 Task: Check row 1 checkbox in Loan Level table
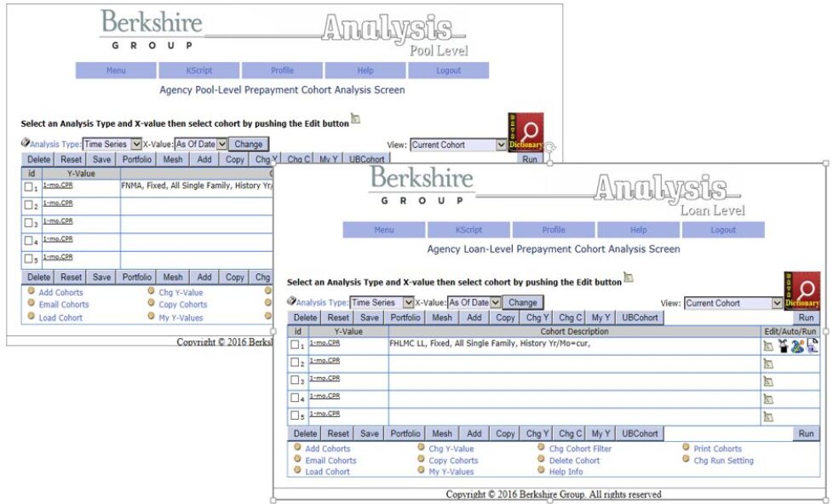[x=295, y=344]
